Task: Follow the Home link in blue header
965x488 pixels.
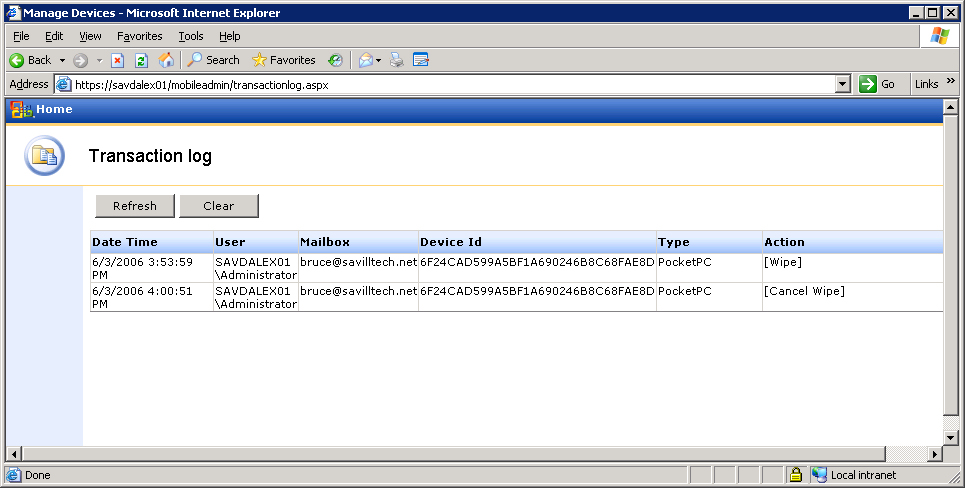Action: pyautogui.click(x=54, y=109)
